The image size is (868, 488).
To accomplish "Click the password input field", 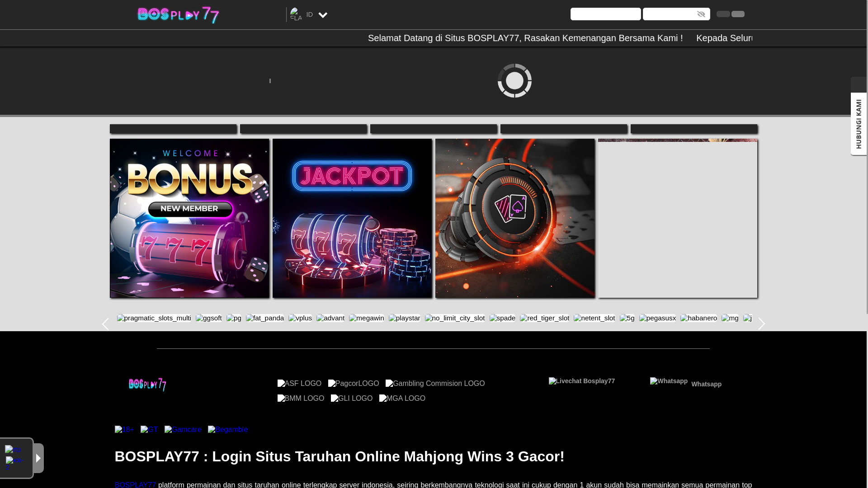I will click(669, 14).
